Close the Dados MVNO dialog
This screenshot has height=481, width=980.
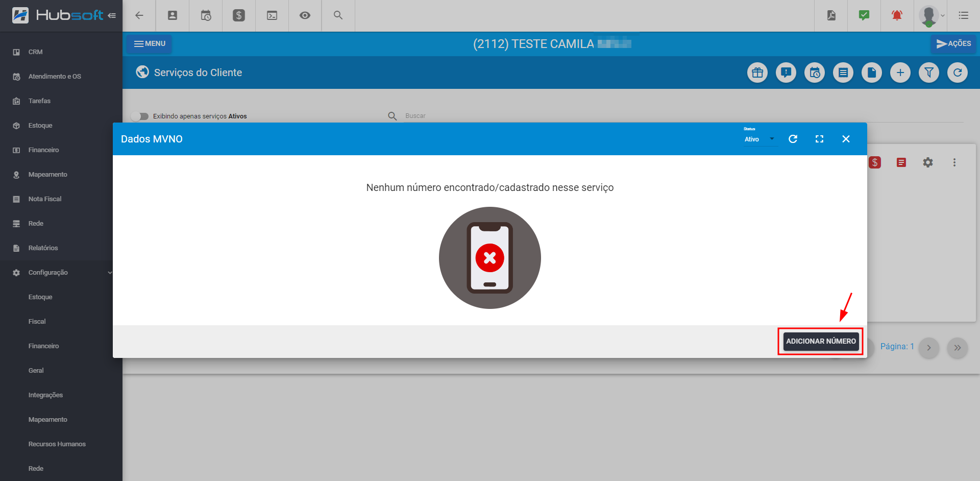(x=846, y=139)
